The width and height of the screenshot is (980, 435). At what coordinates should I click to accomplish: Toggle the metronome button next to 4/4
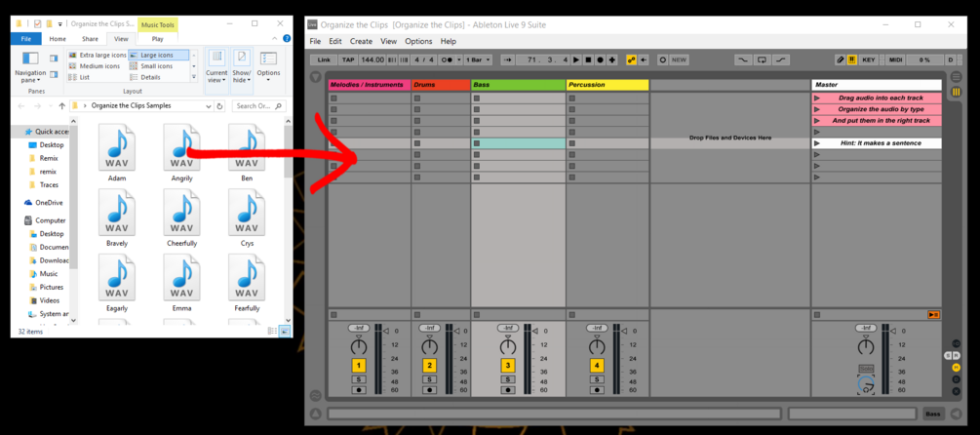[x=448, y=60]
